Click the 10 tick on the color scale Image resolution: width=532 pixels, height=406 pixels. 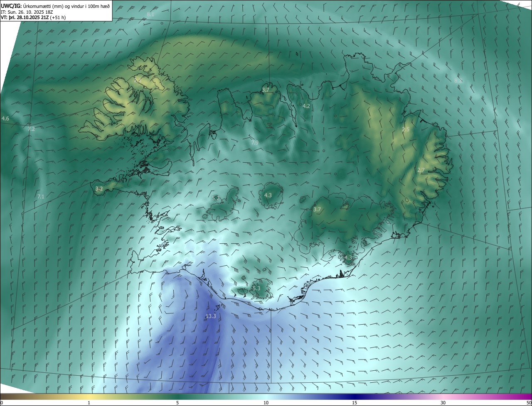266,403
